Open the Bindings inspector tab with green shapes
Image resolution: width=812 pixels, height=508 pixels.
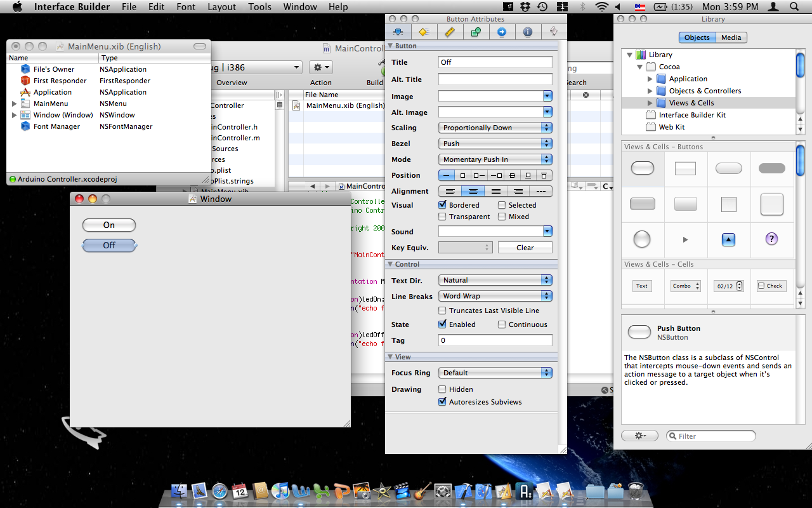tap(476, 32)
